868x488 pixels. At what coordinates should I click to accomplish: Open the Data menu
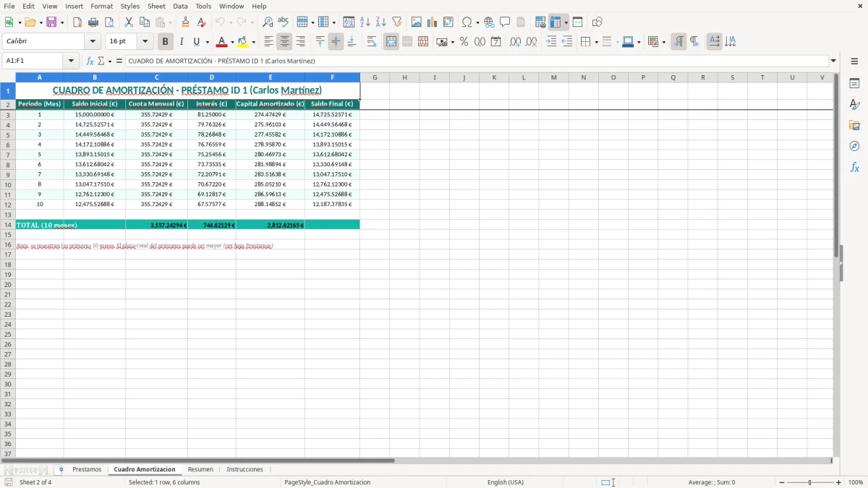(180, 6)
